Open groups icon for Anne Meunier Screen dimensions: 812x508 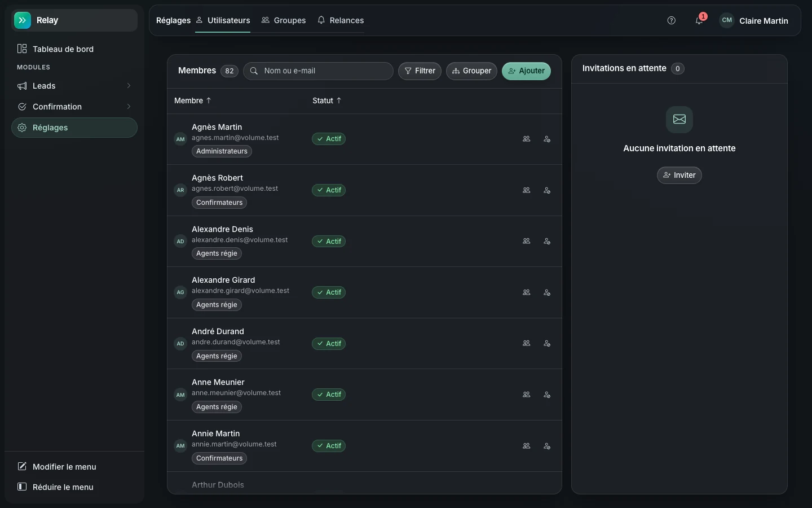point(527,395)
